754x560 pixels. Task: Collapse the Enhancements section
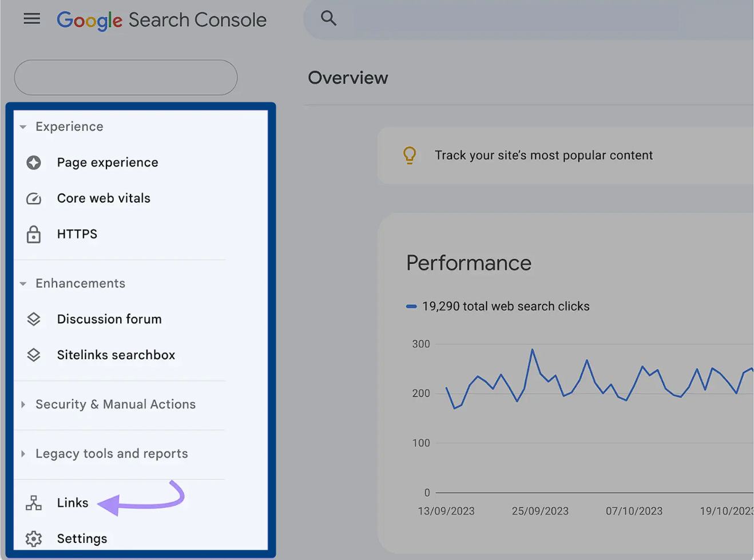23,284
